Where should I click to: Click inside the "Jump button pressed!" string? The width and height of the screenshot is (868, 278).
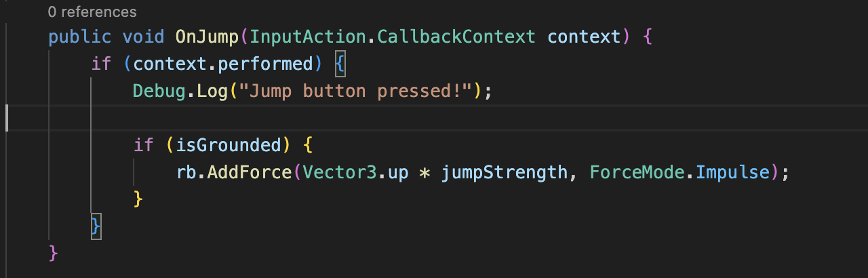(x=355, y=91)
